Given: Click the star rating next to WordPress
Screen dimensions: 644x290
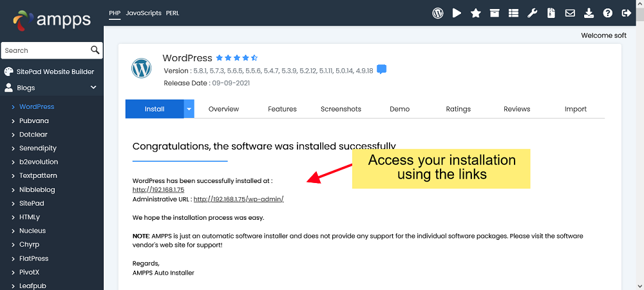Looking at the screenshot, I should click(236, 58).
